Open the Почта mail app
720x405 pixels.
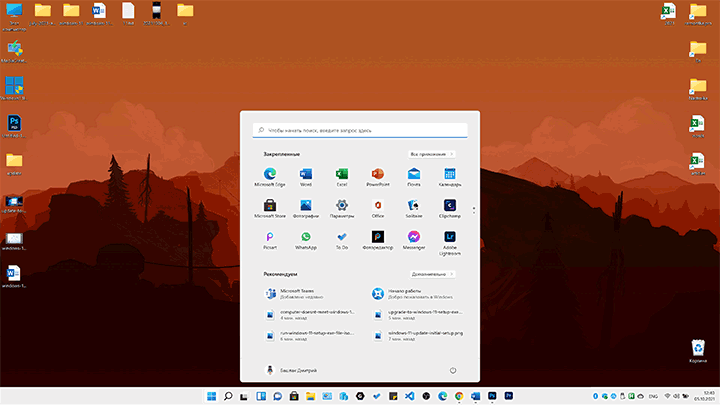414,177
